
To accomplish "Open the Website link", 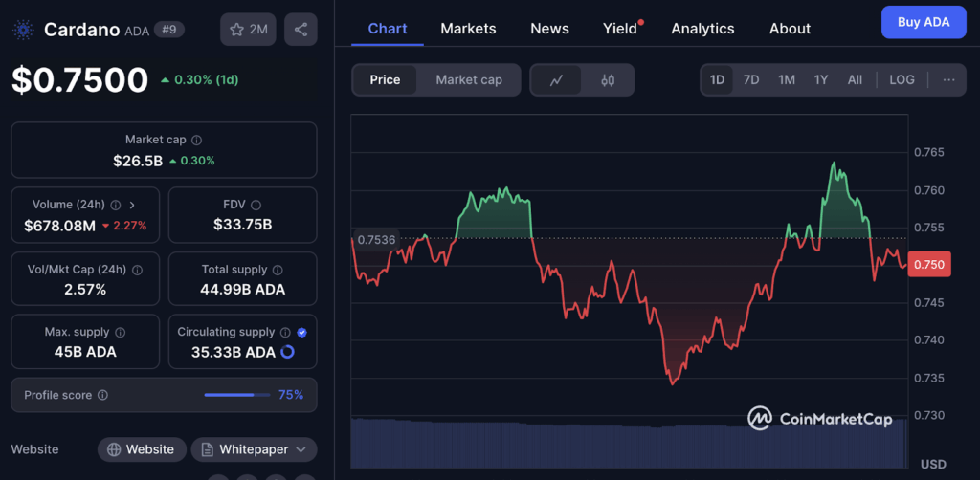I will tap(142, 449).
